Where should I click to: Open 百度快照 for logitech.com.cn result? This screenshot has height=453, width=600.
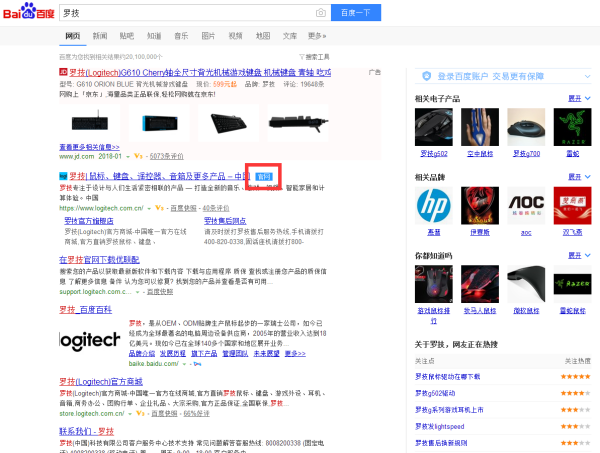[183, 208]
